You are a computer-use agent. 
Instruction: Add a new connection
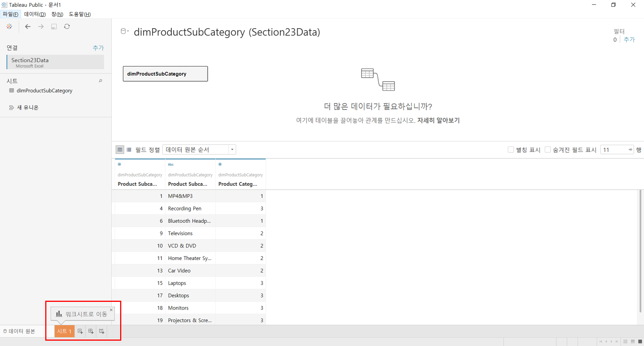(x=98, y=48)
